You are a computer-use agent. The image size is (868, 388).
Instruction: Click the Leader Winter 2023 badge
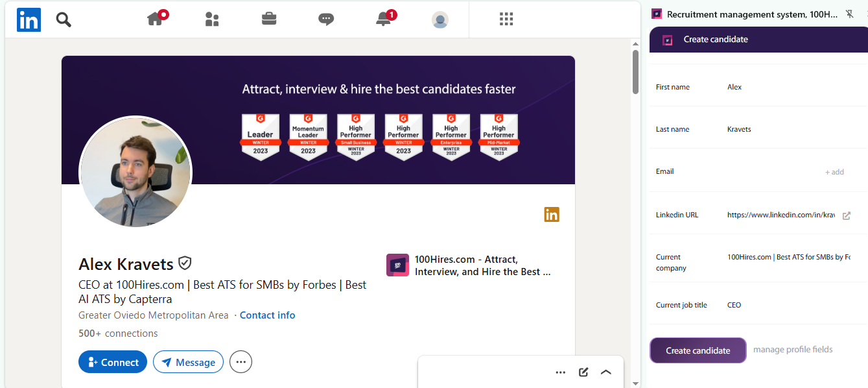click(x=261, y=137)
